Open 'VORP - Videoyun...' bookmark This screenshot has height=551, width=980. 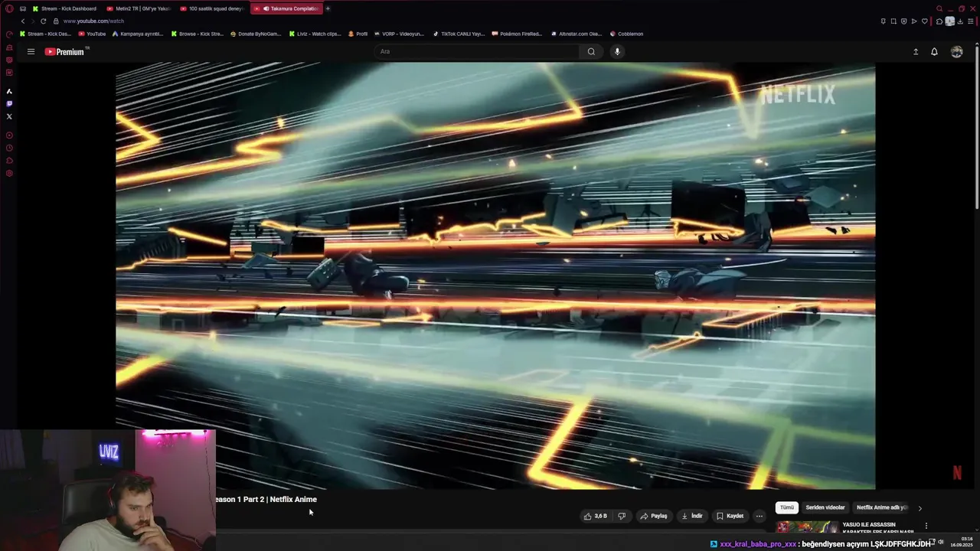click(399, 34)
